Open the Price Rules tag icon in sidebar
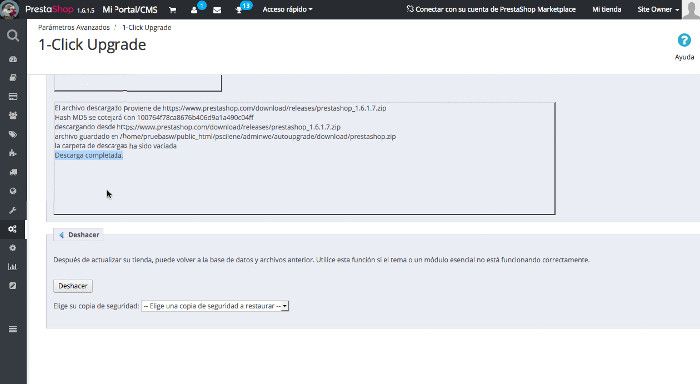Screen dimensions: 700x384 (13, 134)
